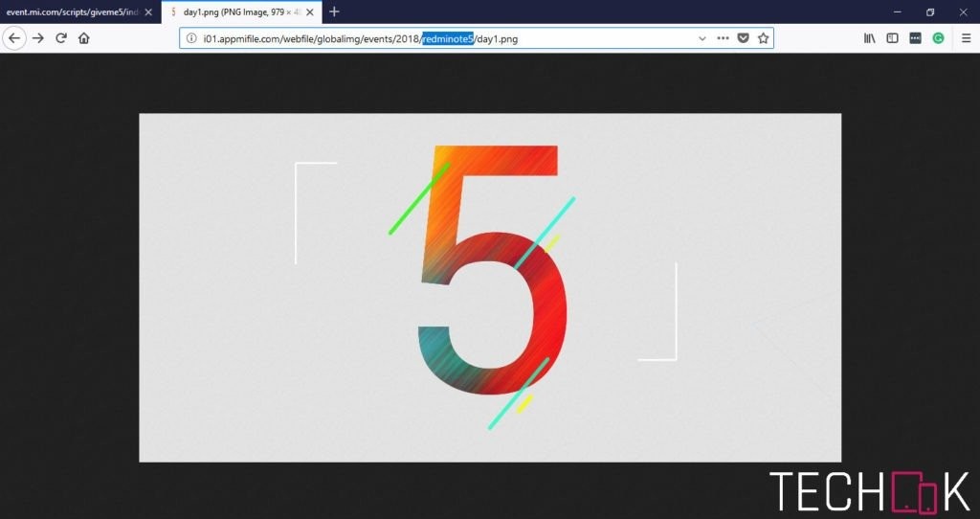Image resolution: width=980 pixels, height=519 pixels.
Task: Close the event.mi.com tab
Action: pyautogui.click(x=148, y=11)
